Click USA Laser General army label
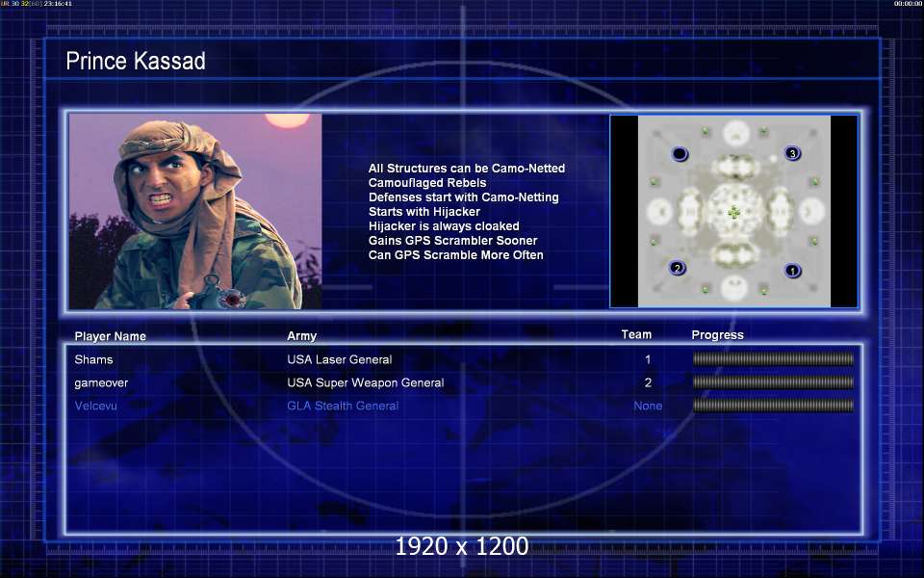Screen dimensions: 924x578 (340, 359)
